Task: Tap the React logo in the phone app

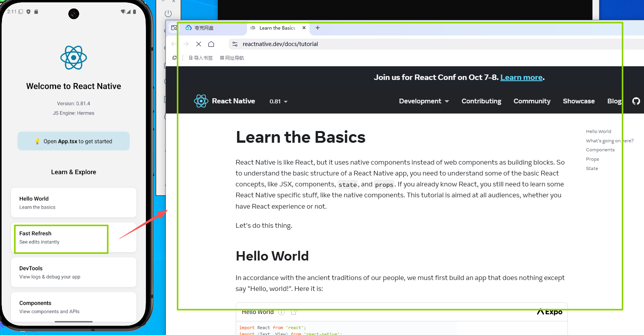Action: [73, 58]
